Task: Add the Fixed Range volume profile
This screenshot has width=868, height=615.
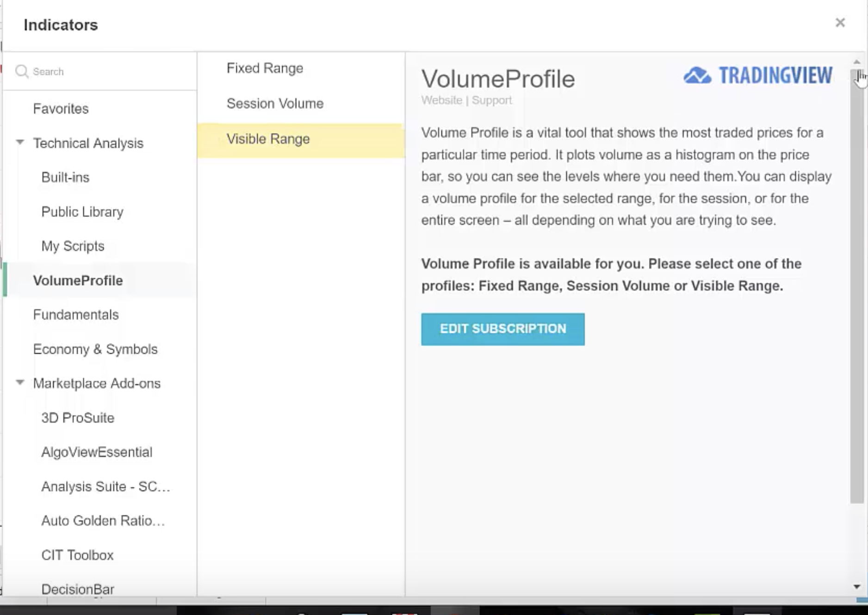Action: (301, 68)
